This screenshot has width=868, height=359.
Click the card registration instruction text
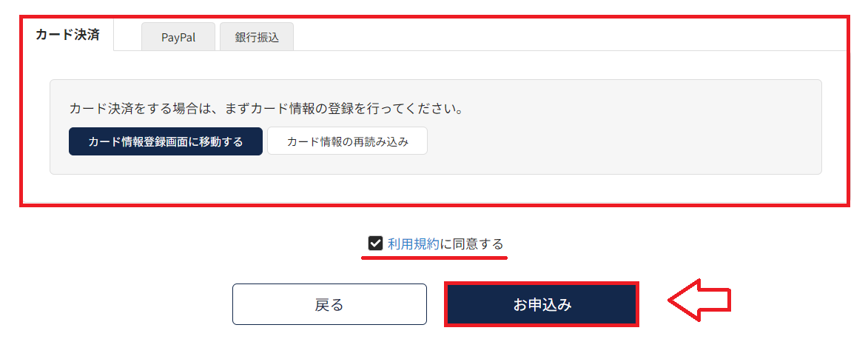266,109
